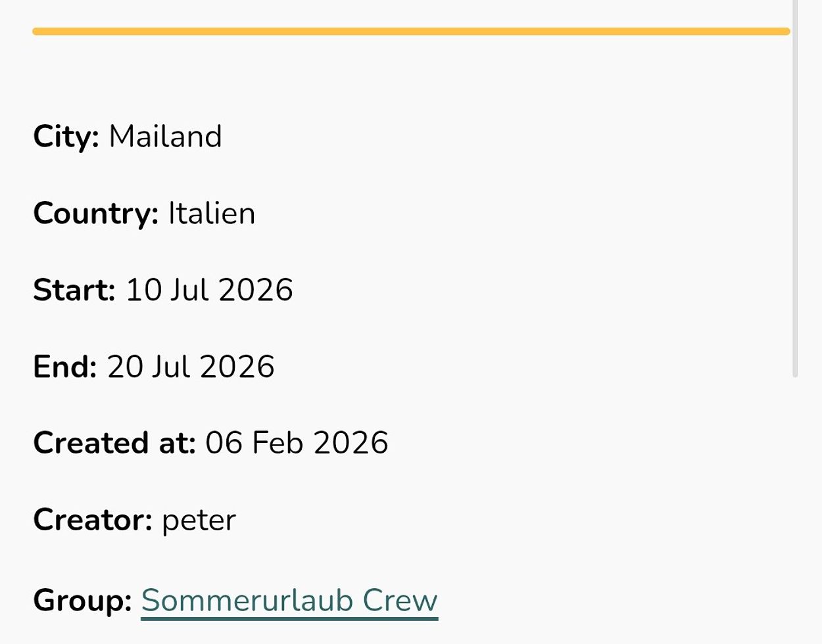Select the creator name peter

pos(199,520)
